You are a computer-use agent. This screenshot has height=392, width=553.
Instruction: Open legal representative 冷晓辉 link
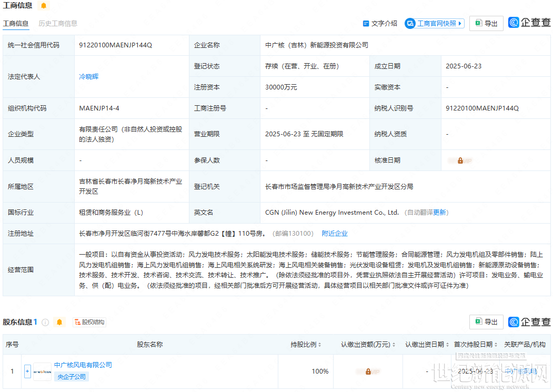tap(88, 77)
